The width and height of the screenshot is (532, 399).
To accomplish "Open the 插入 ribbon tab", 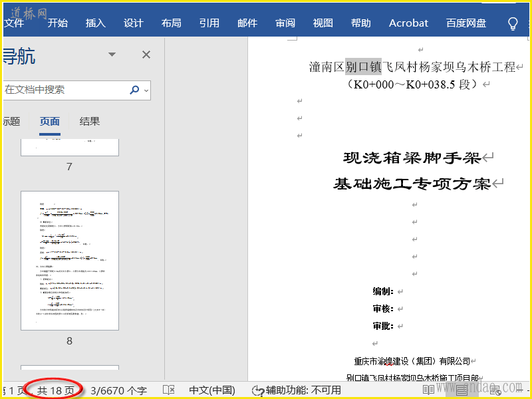I will click(96, 23).
